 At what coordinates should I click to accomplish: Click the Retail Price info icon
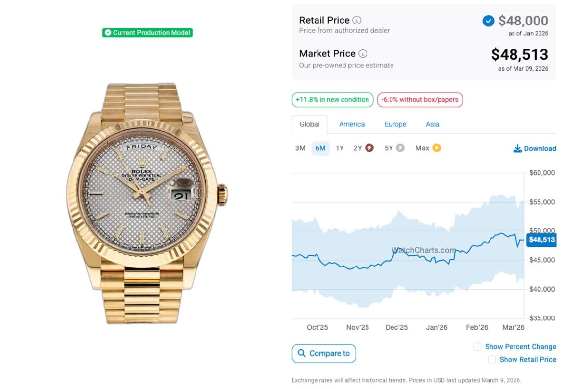(357, 21)
